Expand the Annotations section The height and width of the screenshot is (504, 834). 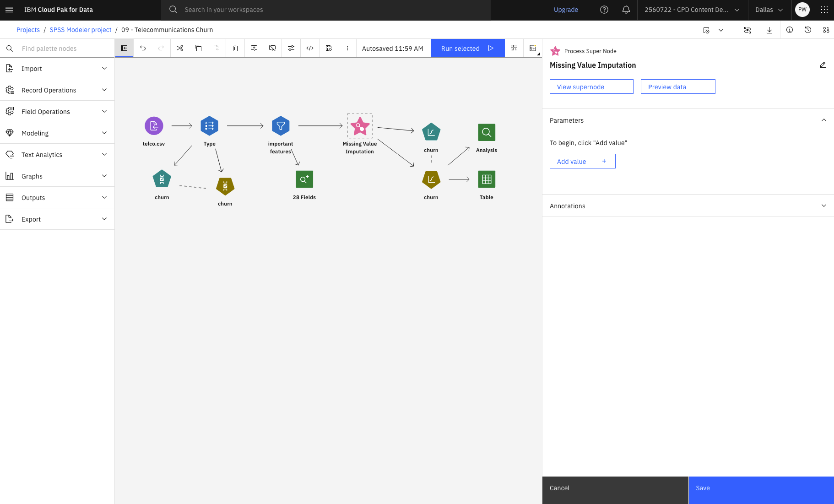click(688, 206)
